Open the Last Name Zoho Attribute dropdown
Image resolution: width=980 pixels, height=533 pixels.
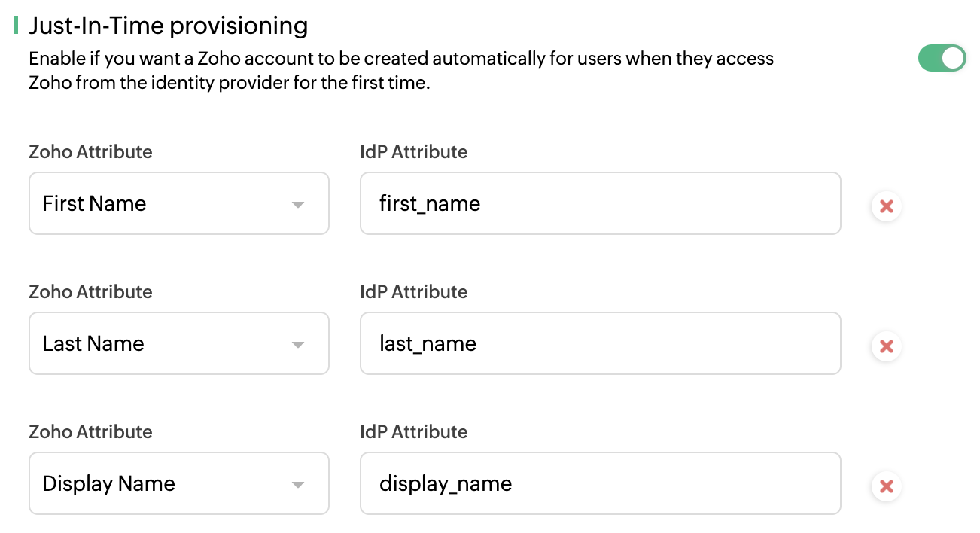(x=178, y=343)
